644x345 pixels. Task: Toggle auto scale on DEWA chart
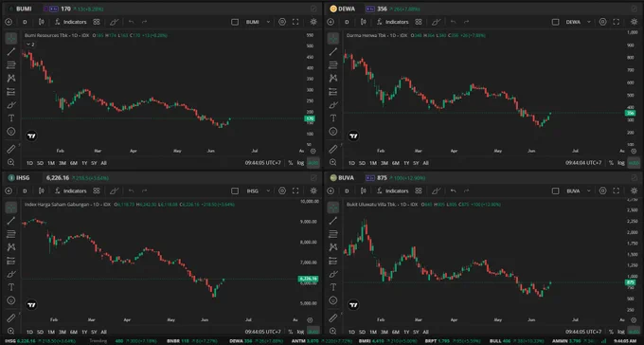pyautogui.click(x=634, y=163)
